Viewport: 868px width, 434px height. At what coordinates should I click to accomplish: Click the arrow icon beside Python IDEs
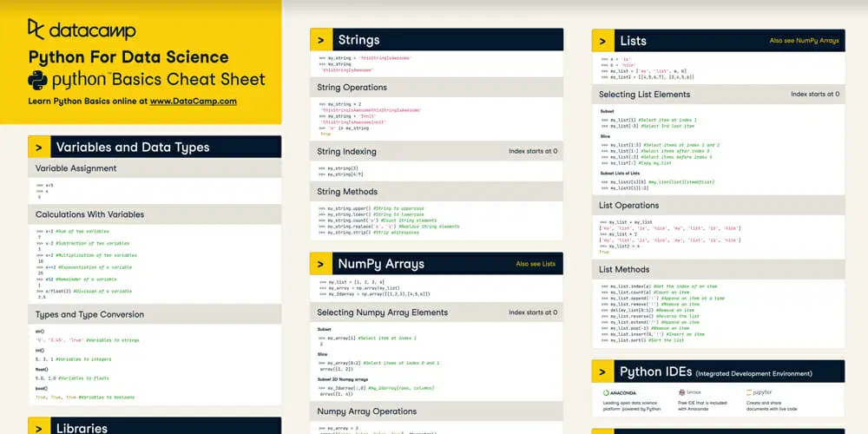coord(603,372)
